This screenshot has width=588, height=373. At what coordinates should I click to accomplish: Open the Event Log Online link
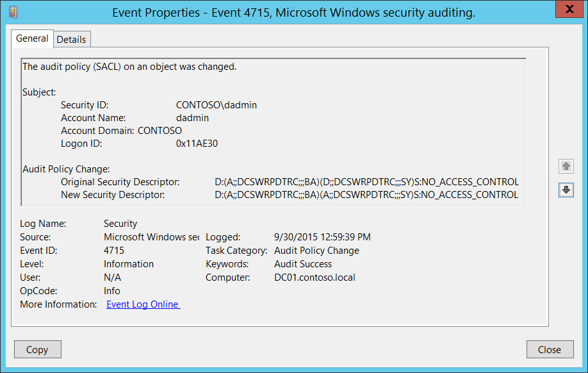point(143,304)
